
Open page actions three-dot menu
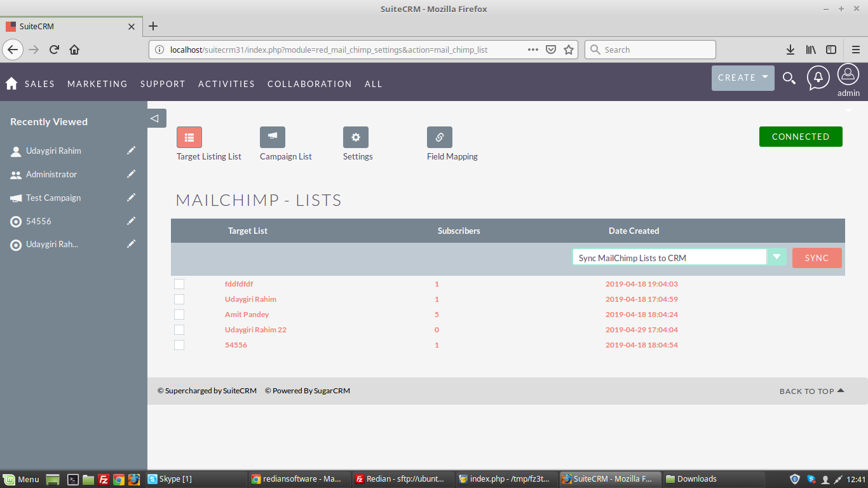(x=533, y=50)
